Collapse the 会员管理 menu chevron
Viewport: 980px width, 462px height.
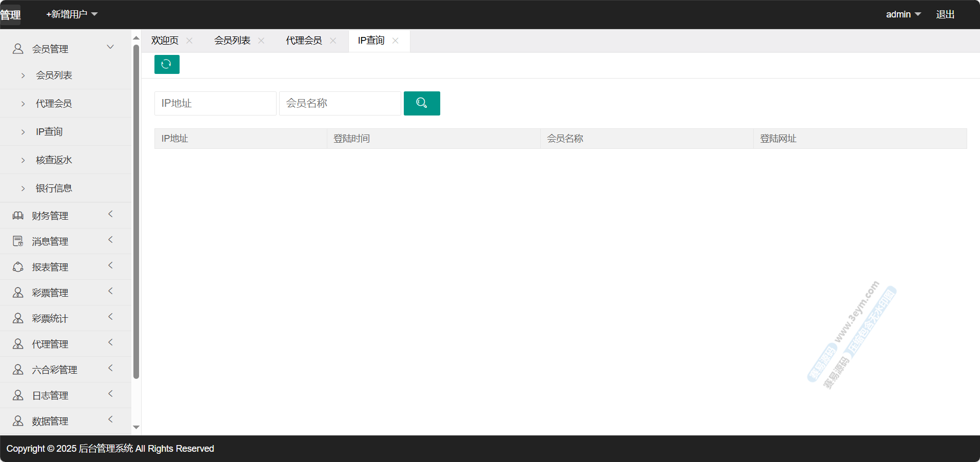110,47
